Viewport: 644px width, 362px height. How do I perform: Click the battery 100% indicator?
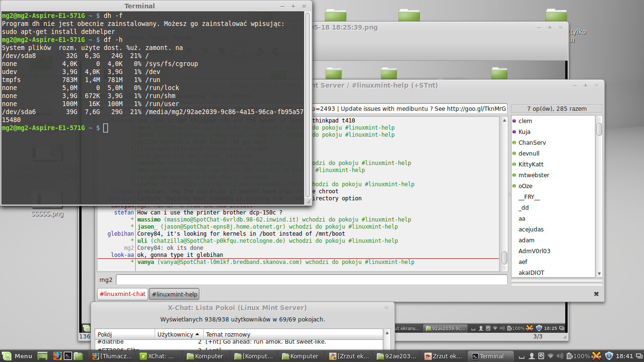click(578, 356)
